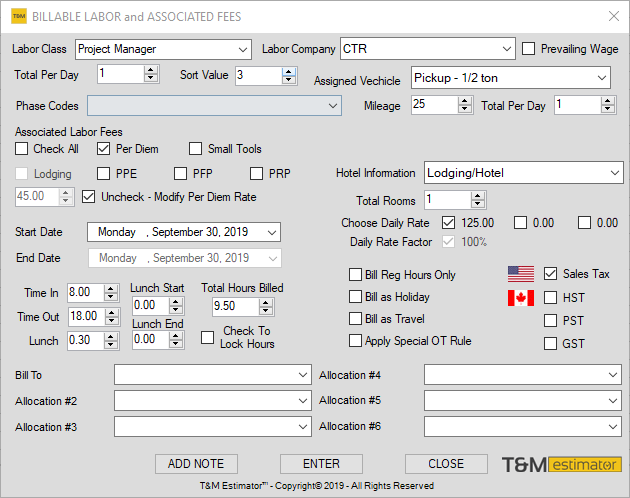Viewport: 630px width, 498px height.
Task: Click the Time In field
Action: pyautogui.click(x=86, y=292)
